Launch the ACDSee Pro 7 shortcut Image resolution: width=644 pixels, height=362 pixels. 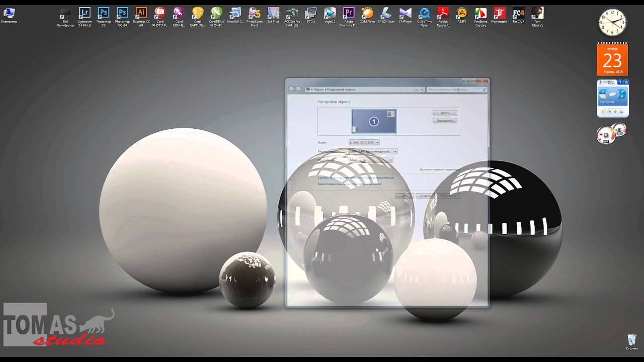coord(292,17)
